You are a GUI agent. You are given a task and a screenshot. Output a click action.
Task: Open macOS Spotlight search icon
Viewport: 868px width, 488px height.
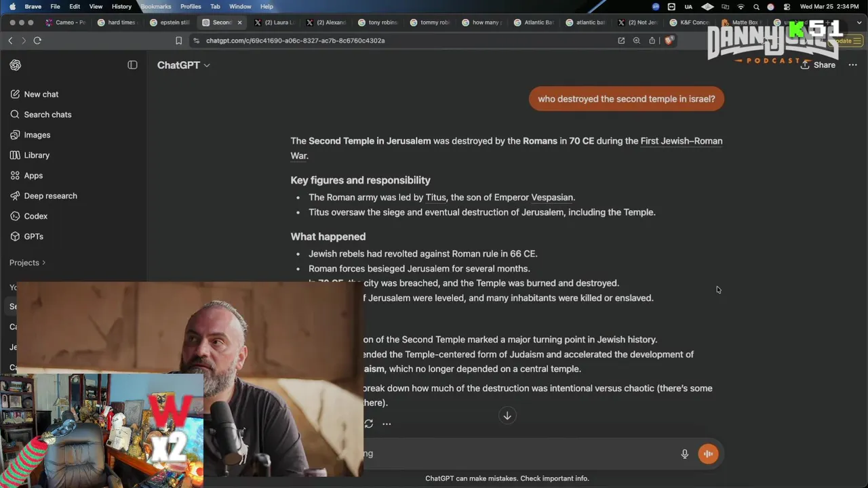(x=756, y=7)
